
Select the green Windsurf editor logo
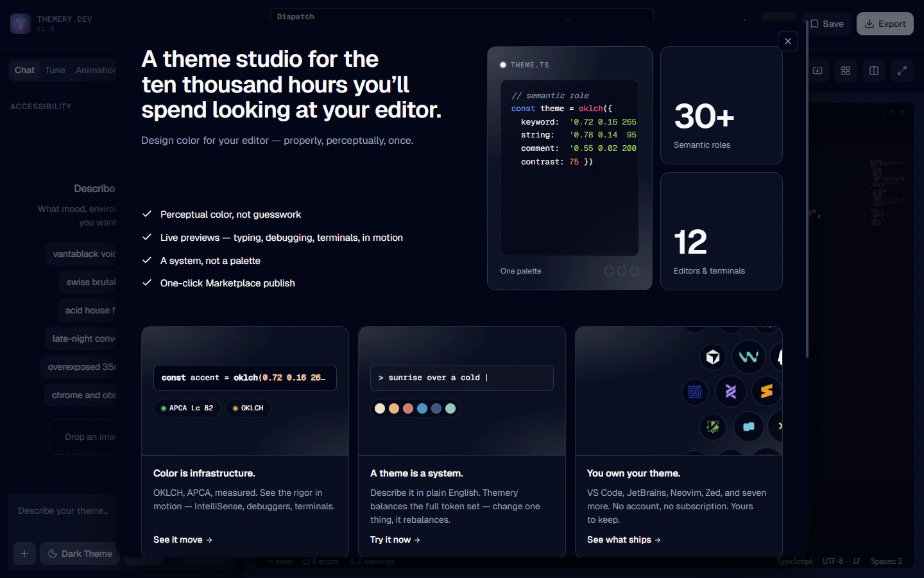[x=748, y=357]
